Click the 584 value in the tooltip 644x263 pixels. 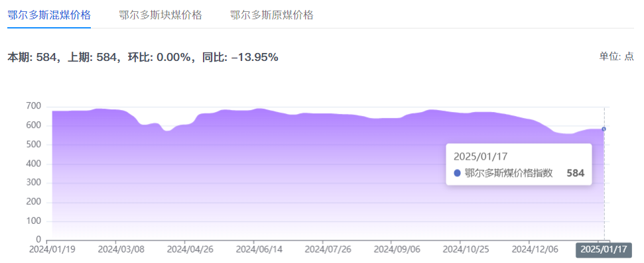coord(576,173)
